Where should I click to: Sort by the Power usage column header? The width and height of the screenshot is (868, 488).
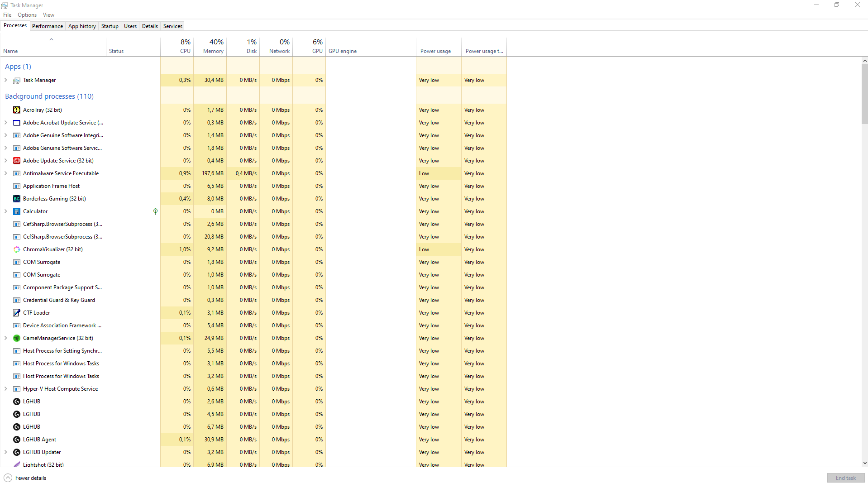(x=439, y=46)
